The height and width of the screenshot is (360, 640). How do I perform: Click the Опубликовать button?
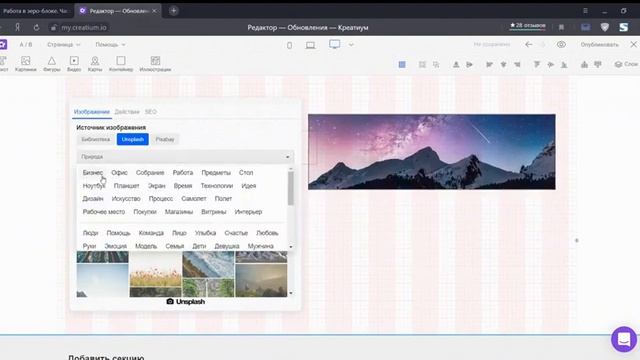pyautogui.click(x=599, y=44)
